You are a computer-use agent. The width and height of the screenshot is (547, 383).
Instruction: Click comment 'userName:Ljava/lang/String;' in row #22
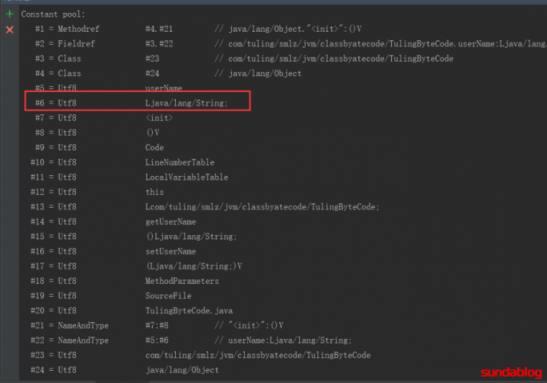(290, 340)
